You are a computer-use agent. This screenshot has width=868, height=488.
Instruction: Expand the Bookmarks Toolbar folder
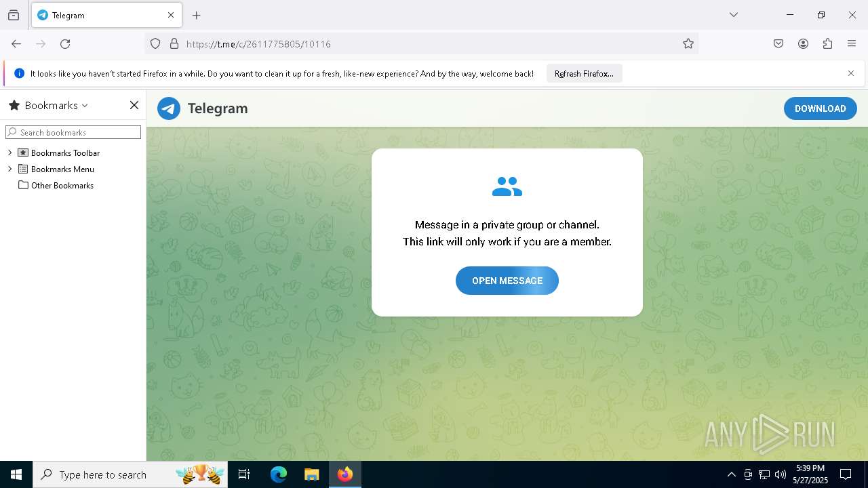pos(9,152)
